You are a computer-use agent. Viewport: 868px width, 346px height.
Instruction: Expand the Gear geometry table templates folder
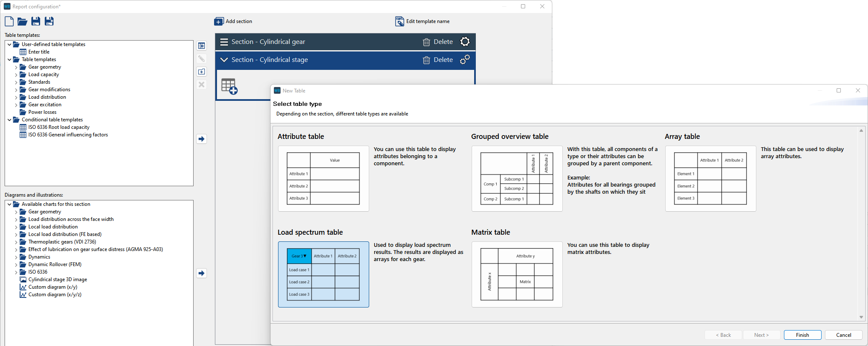point(16,67)
